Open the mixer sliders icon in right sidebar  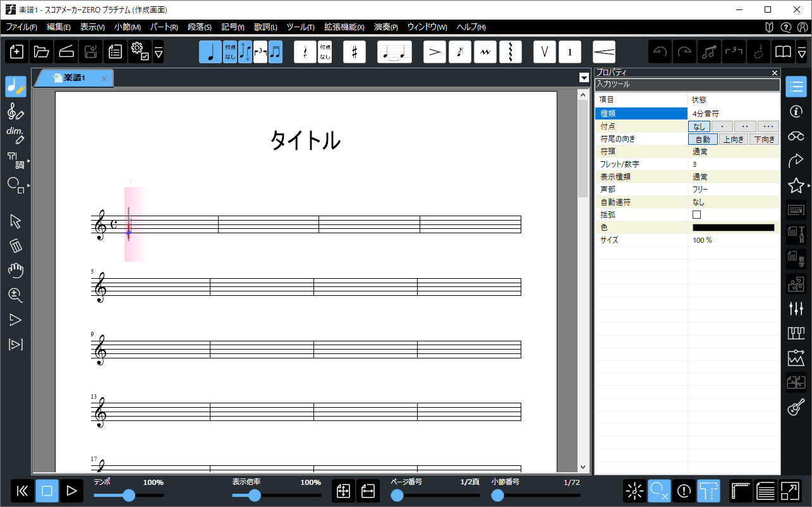point(796,308)
